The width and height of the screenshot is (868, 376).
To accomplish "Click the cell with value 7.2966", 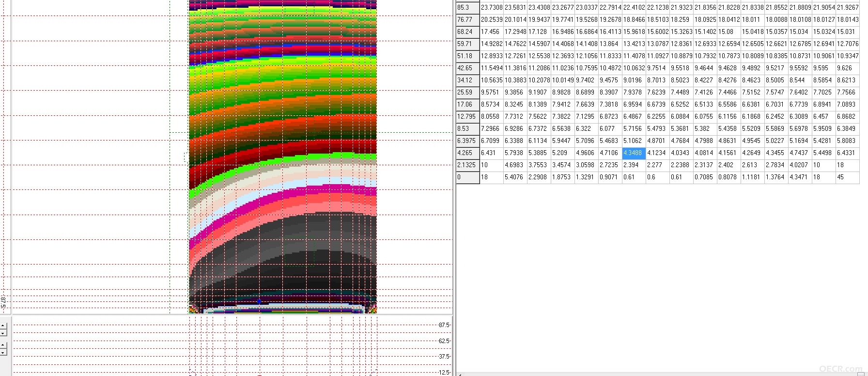I will click(x=492, y=129).
